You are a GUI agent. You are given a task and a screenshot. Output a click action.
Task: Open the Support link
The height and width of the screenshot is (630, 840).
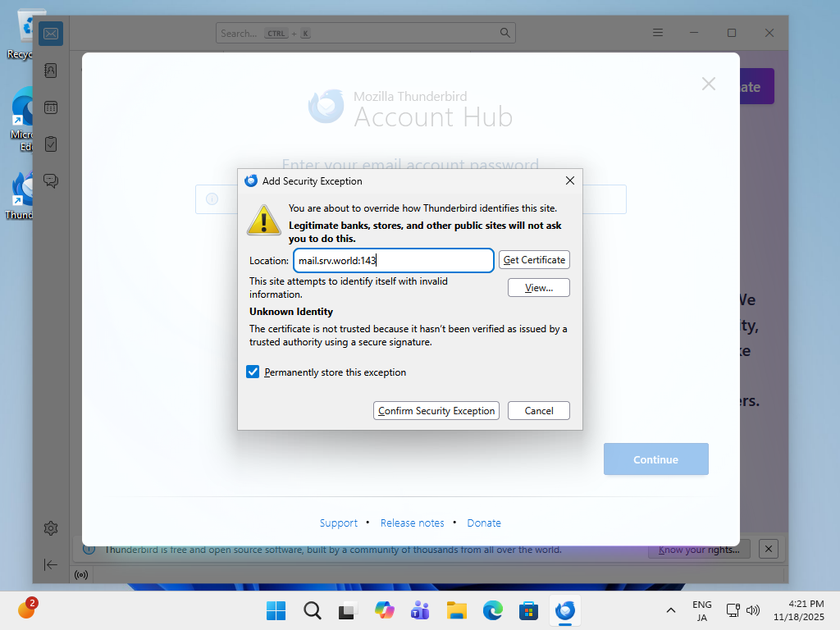point(339,523)
